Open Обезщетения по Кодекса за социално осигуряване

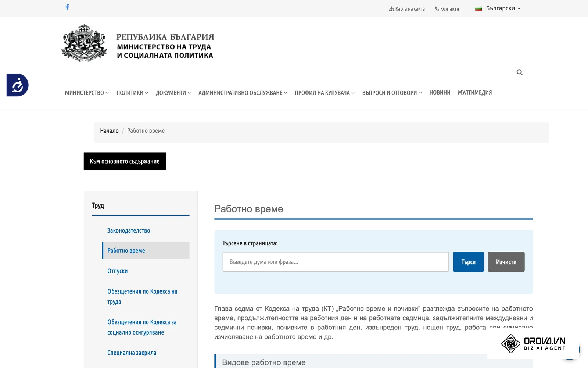tap(142, 327)
